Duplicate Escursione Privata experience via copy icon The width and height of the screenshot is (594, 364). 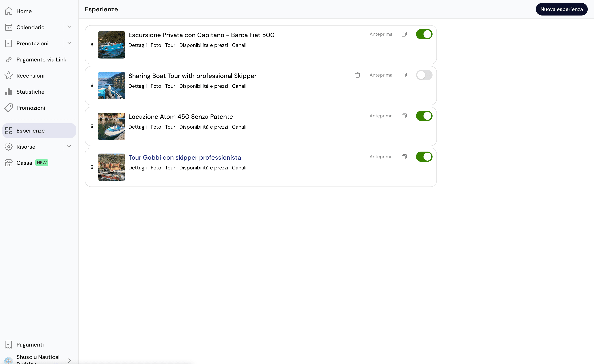click(x=404, y=34)
